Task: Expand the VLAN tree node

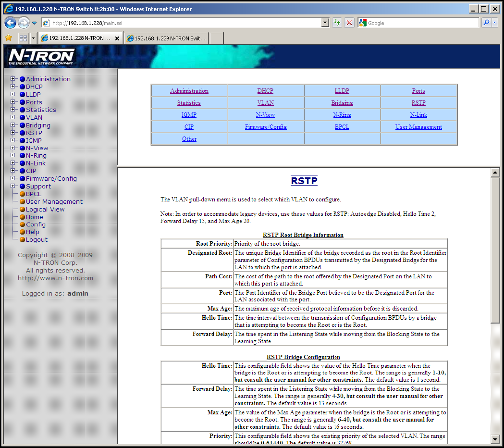Action: pyautogui.click(x=12, y=117)
